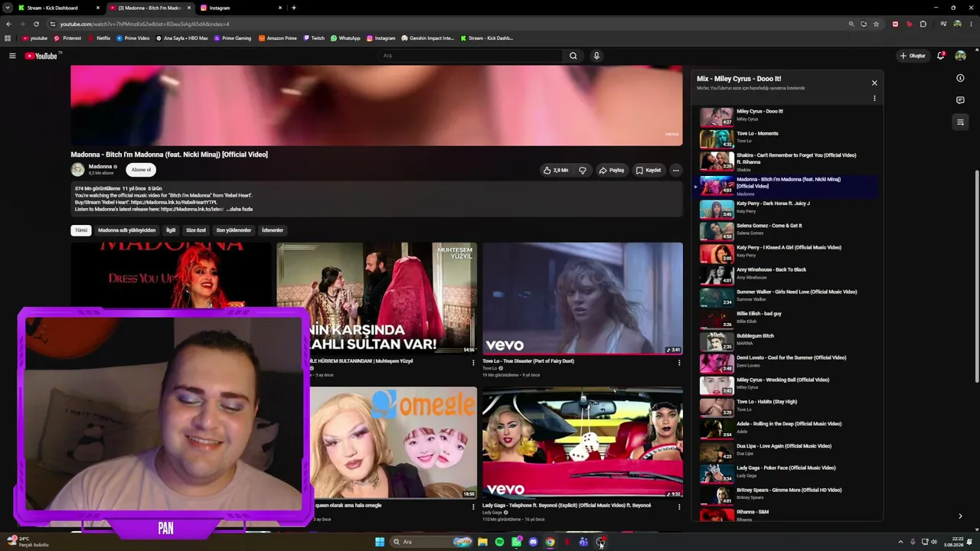This screenshot has height=551, width=980.
Task: Click the Chrome address bar URL
Action: point(145,24)
